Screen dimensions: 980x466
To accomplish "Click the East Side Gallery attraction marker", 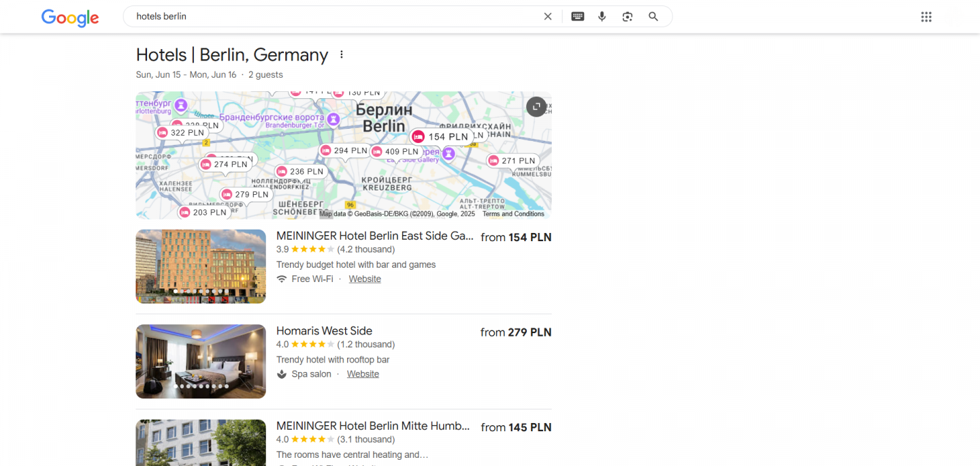I will click(448, 154).
